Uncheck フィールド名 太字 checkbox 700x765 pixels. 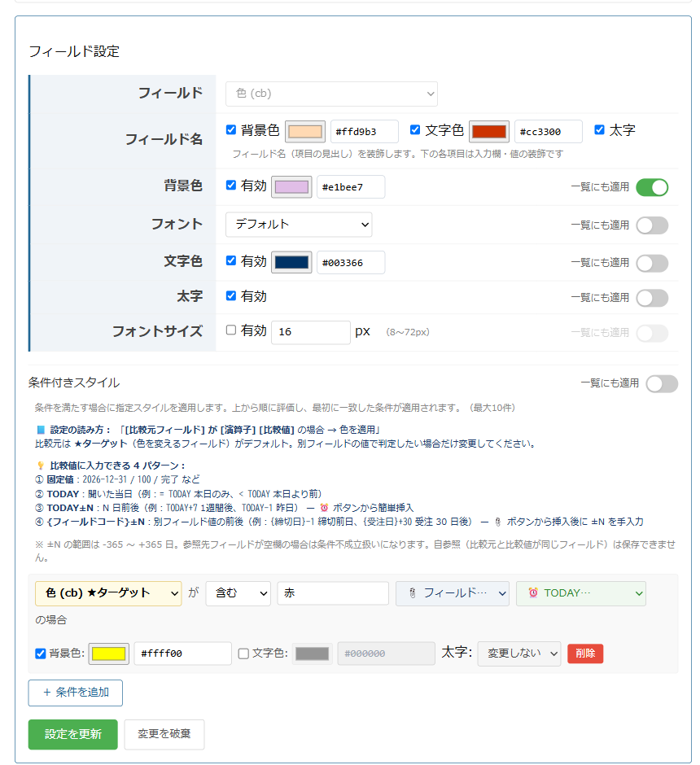point(600,129)
